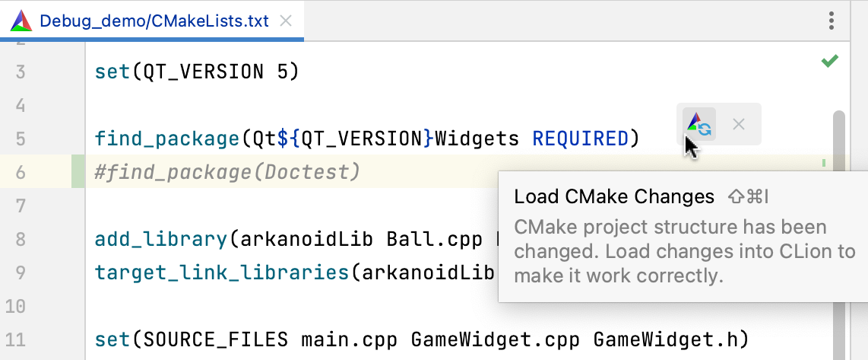Screen dimensions: 868x360
Task: Click line number 6 in the gutter
Action: (x=21, y=172)
